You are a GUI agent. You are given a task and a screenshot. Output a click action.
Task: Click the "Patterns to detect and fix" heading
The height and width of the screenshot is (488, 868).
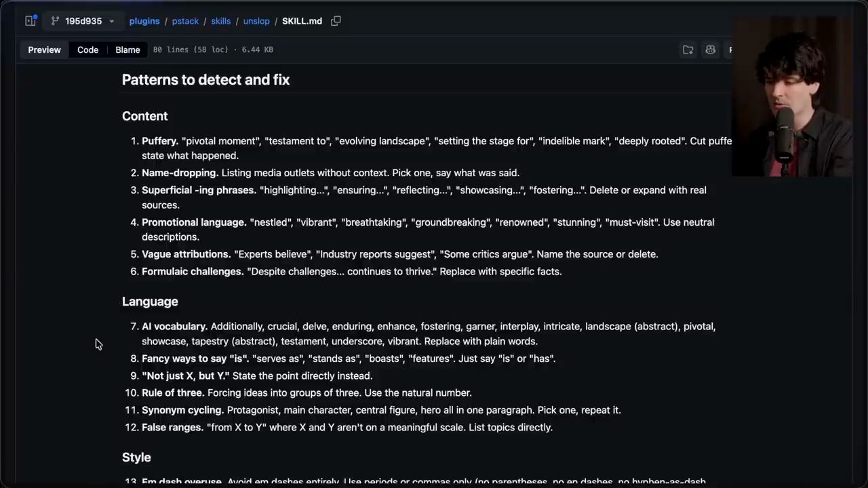coord(205,79)
